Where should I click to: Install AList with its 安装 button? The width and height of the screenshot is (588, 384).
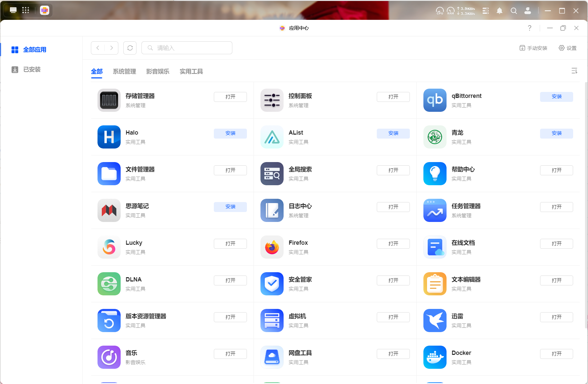[393, 133]
